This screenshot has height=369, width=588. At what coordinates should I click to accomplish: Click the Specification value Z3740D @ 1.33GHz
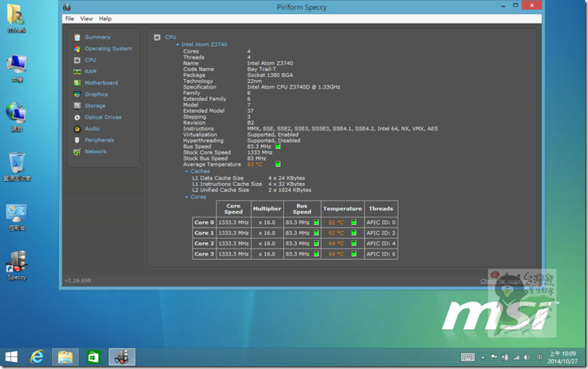[x=293, y=87]
